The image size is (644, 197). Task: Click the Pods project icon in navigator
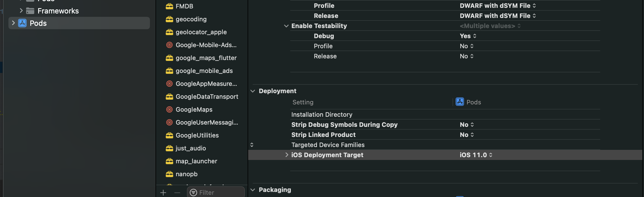click(22, 23)
